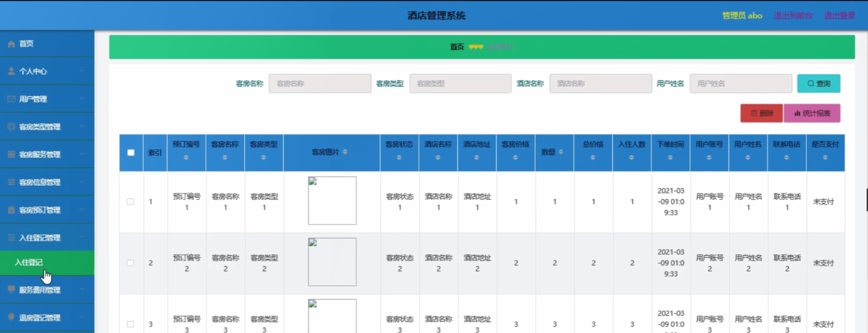Viewport: 868px width, 333px height.
Task: Click the 预订编号 2 cell
Action: point(186,263)
